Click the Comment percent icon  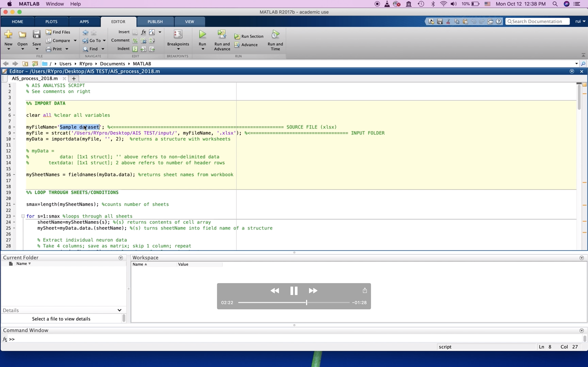135,41
